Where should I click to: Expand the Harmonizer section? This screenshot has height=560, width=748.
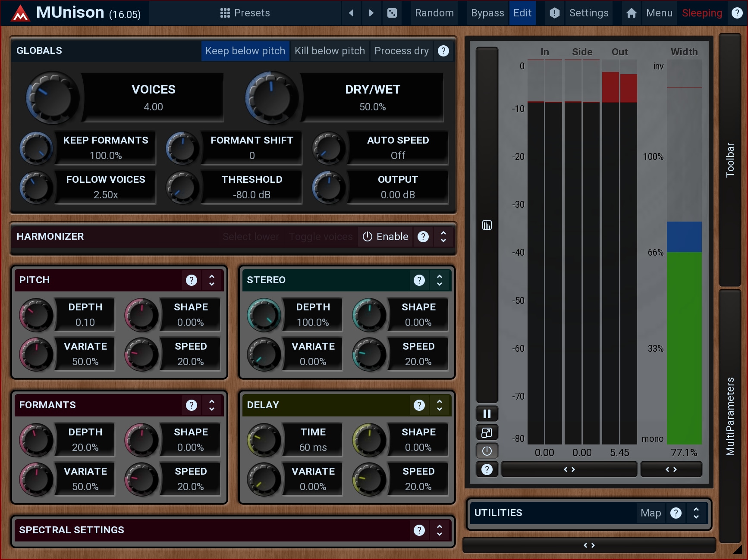tap(443, 237)
